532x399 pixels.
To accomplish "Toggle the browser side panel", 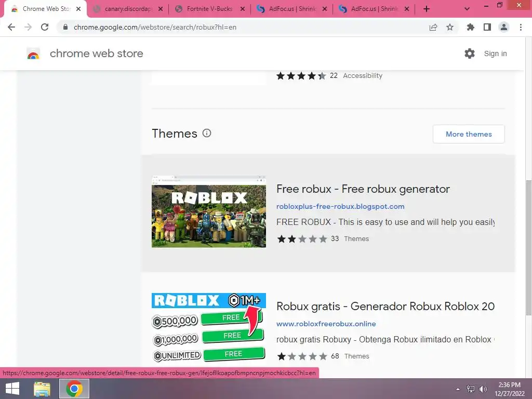I will 487,27.
